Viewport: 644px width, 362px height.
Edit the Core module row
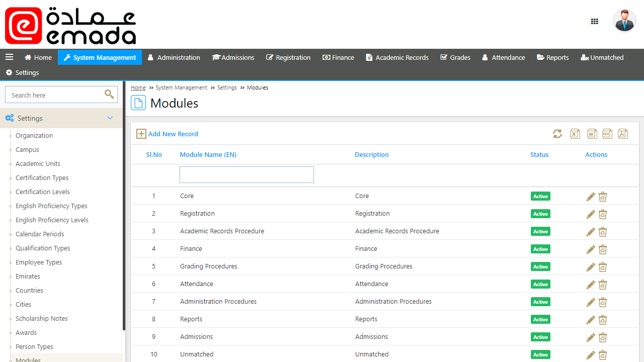pyautogui.click(x=591, y=197)
